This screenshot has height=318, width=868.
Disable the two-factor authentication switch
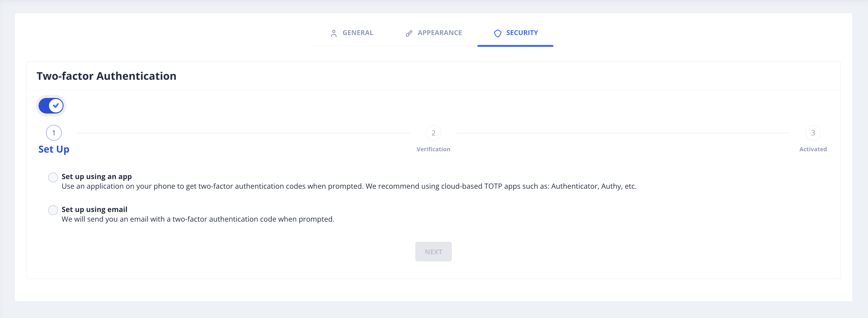tap(51, 106)
